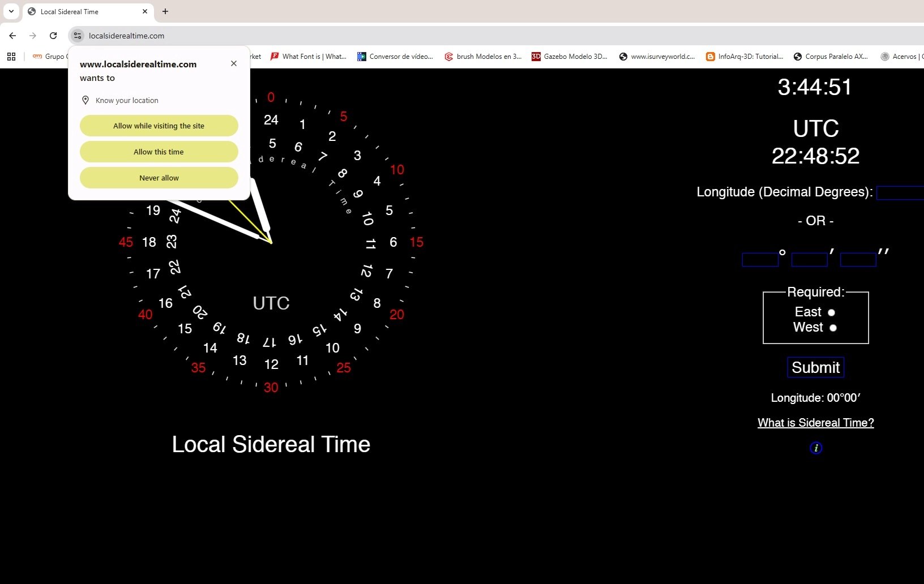Expand the tab search dropdown arrow
The width and height of the screenshot is (924, 584).
11,11
